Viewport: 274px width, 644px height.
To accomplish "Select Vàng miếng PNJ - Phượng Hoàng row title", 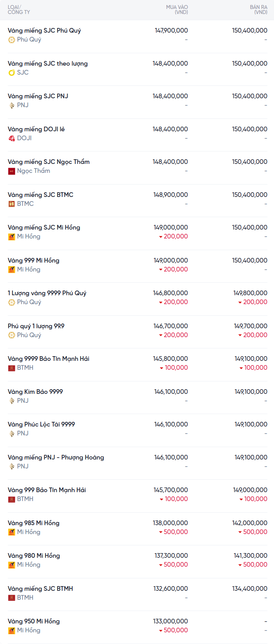I will [56, 458].
